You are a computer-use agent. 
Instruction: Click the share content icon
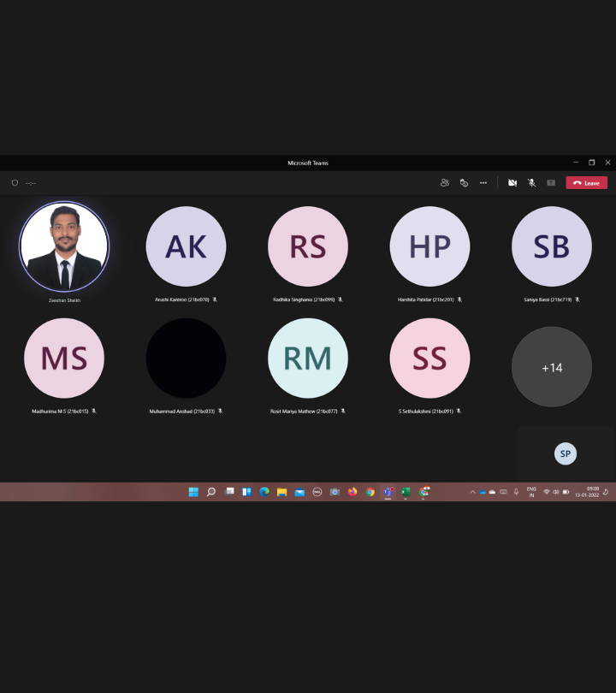(551, 183)
